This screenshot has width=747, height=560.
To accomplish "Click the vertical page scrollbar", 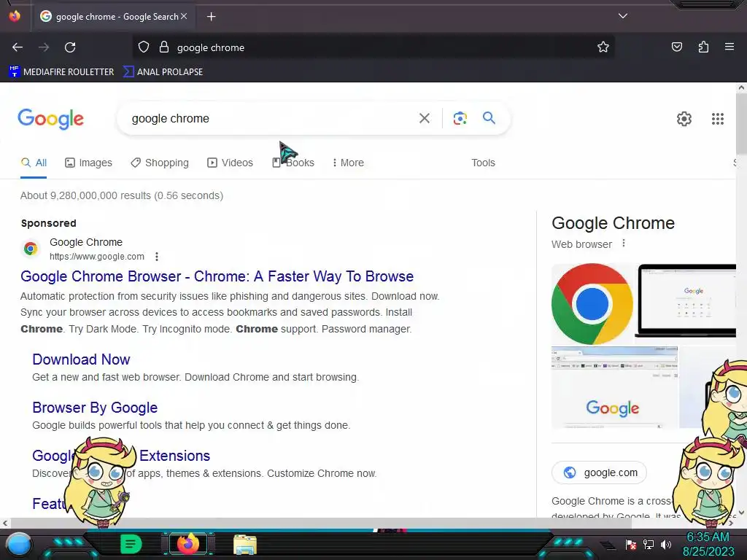I will [x=741, y=124].
